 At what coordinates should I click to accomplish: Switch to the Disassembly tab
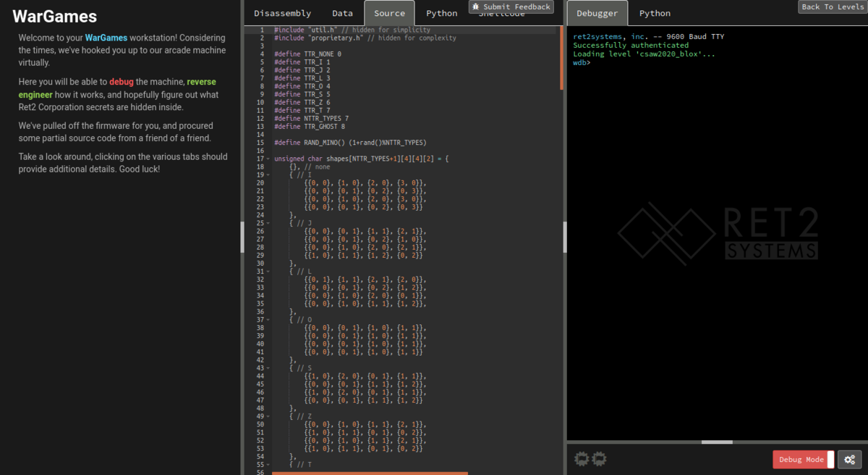coord(282,13)
